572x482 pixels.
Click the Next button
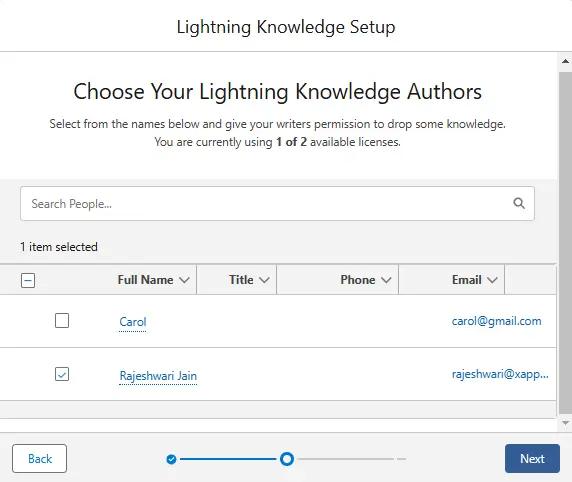[532, 459]
